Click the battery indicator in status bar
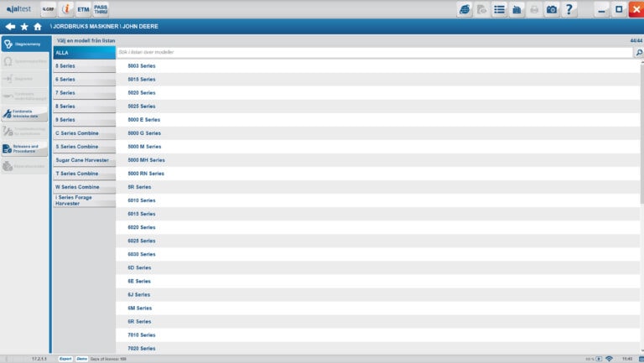 point(599,359)
